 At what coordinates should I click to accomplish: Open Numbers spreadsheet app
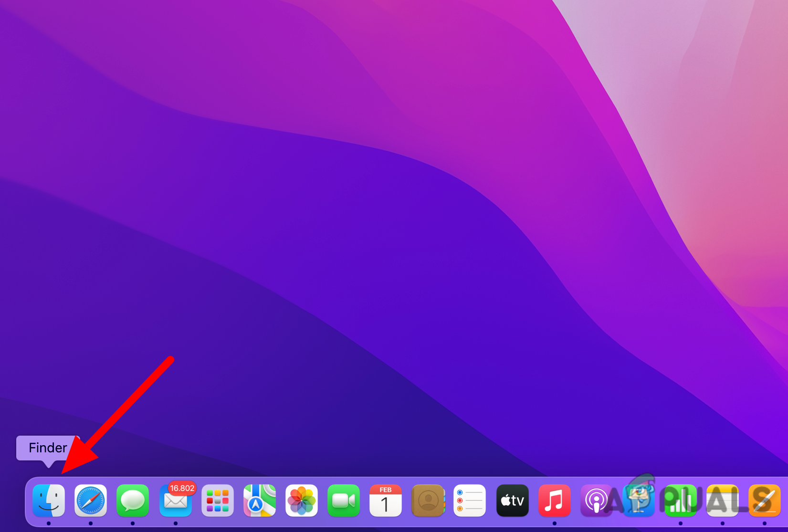coord(680,501)
